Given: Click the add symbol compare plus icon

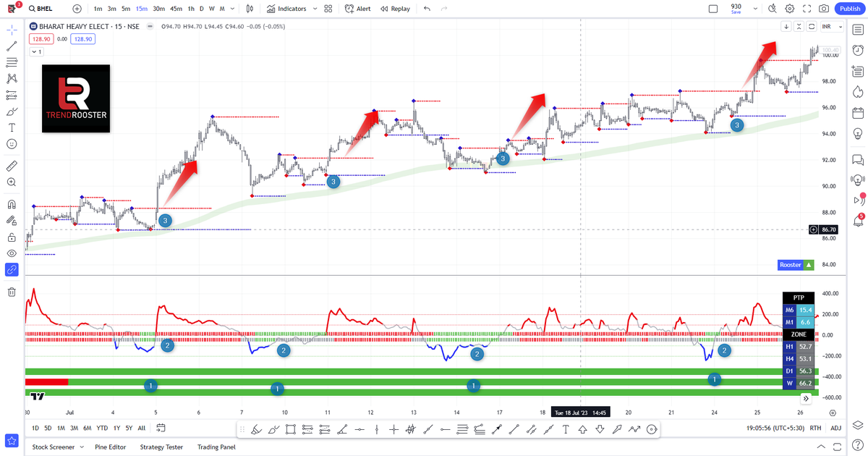Looking at the screenshot, I should click(77, 9).
